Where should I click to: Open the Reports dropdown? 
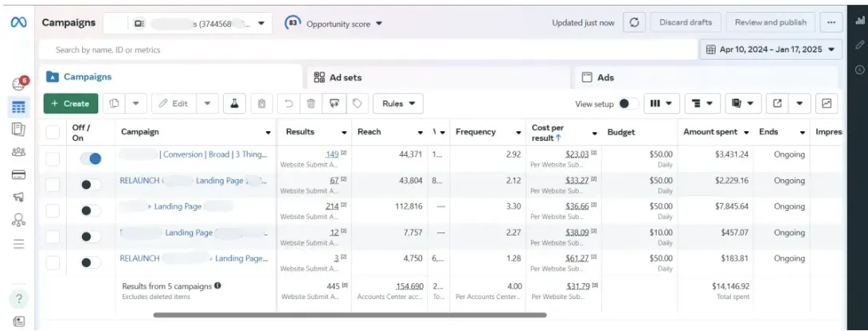(744, 103)
